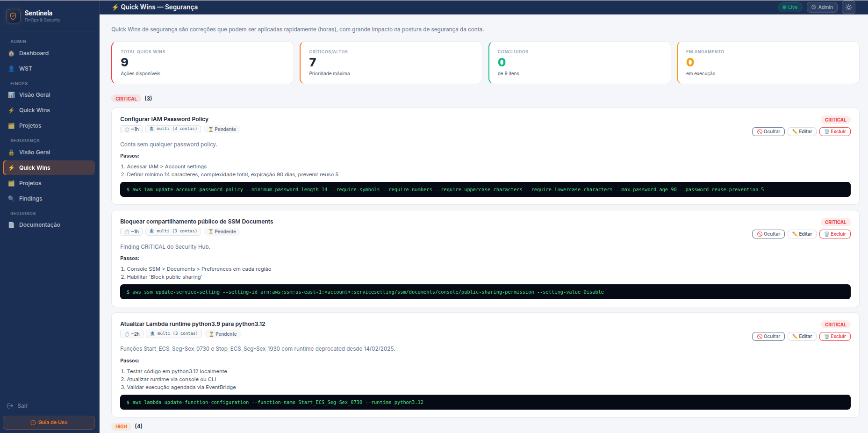Click Atualizar Lambda runtime python3.9 title
The height and width of the screenshot is (433, 868).
point(193,324)
